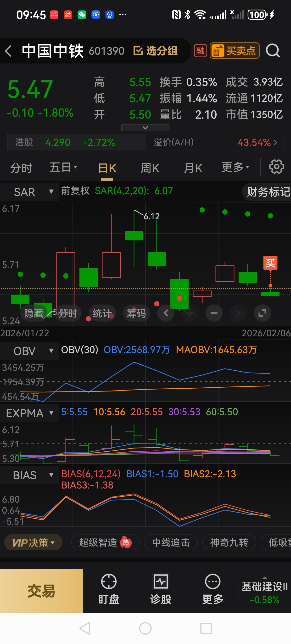Toggle 筹码 chip distribution view

(x=136, y=313)
